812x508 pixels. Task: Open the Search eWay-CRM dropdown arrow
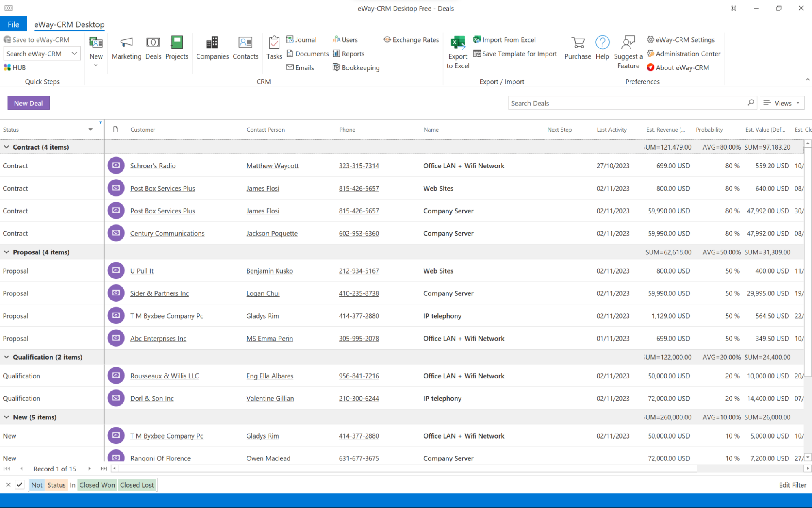pos(74,53)
